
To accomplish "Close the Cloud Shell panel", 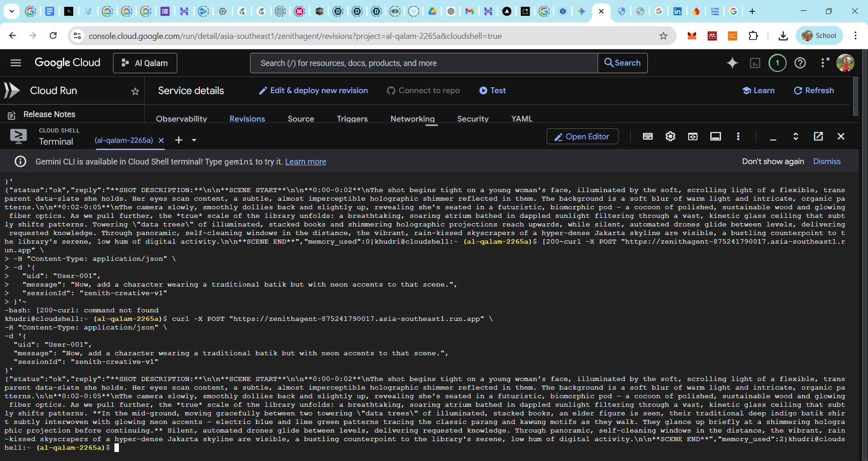I will click(841, 136).
